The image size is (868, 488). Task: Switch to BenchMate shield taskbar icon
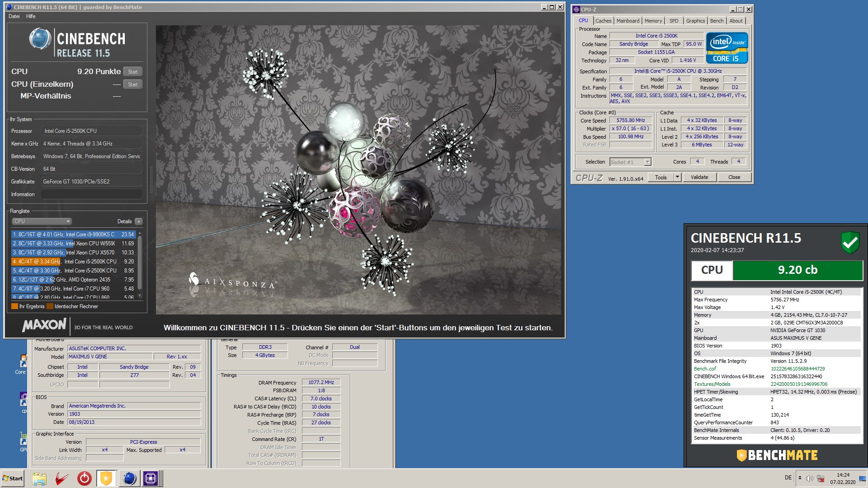pos(106,479)
